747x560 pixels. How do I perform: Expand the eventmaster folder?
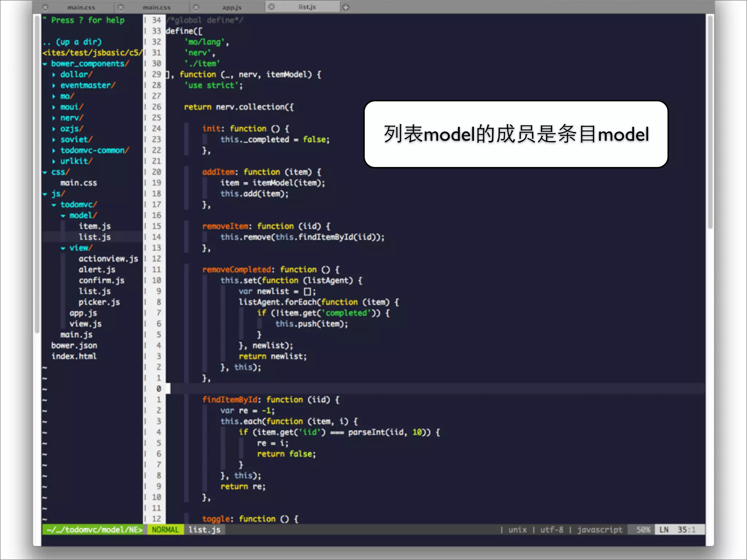pyautogui.click(x=54, y=86)
